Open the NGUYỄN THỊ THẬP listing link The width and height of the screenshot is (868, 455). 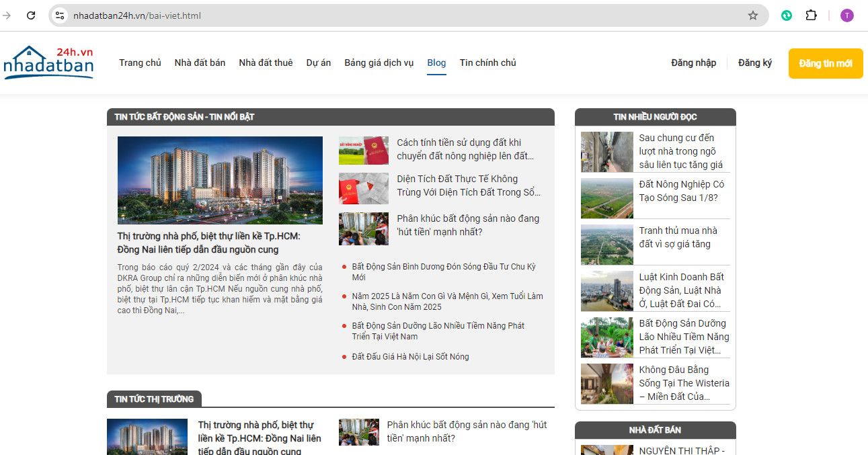coord(682,450)
